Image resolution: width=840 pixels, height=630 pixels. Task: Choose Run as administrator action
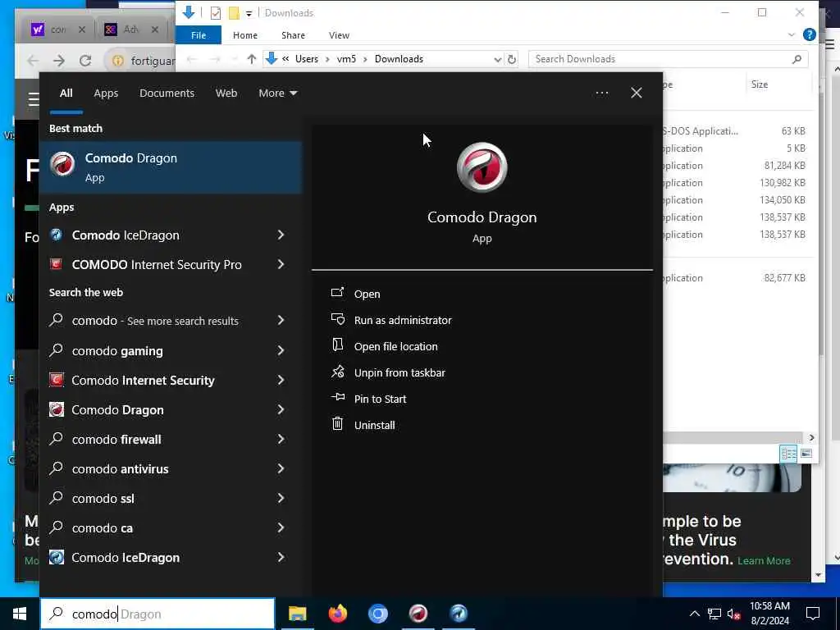point(403,320)
